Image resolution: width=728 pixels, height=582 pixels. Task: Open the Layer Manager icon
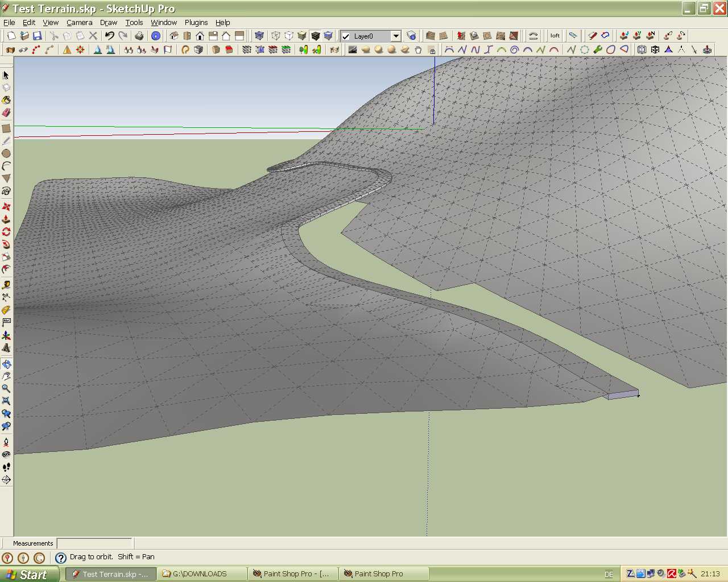point(411,36)
